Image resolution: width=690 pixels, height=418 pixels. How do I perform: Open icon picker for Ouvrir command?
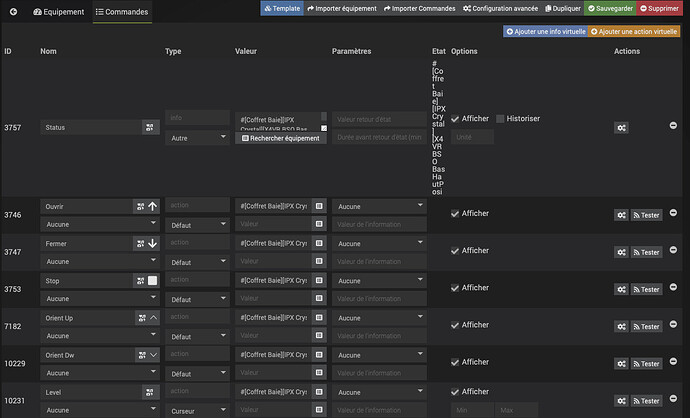(x=140, y=206)
